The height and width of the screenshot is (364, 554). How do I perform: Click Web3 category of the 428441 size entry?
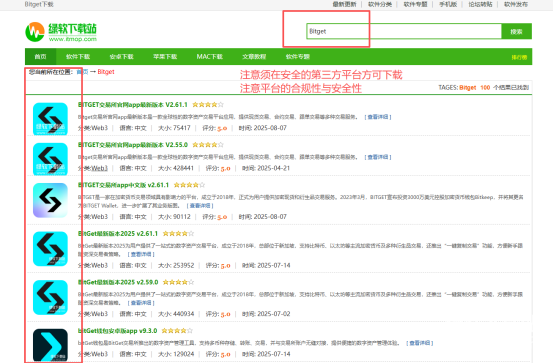(x=99, y=168)
